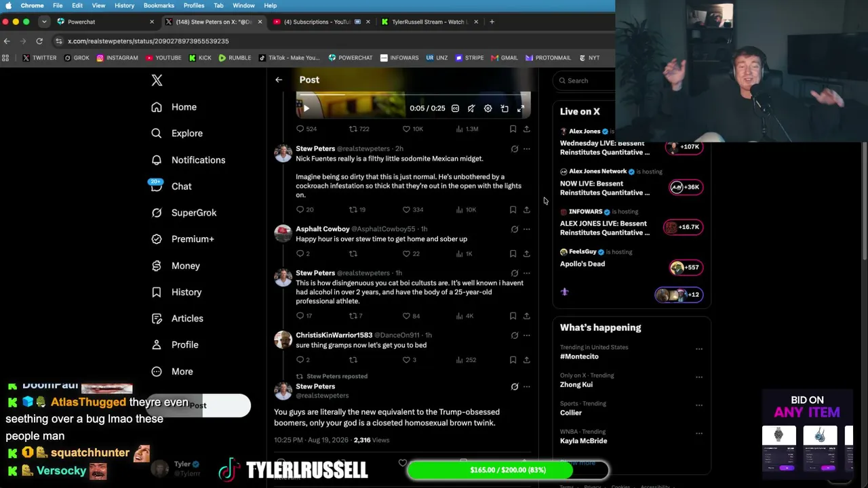
Task: Switch to the Powerchat tab
Action: tap(104, 22)
